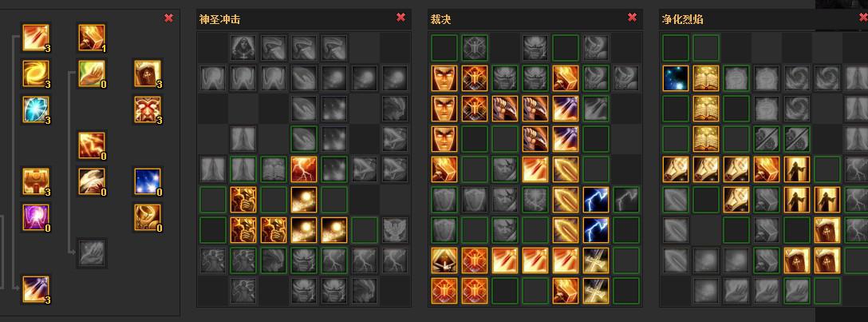This screenshot has width=868, height=322.
Task: Click the red knot emblem skill
Action: (x=148, y=109)
